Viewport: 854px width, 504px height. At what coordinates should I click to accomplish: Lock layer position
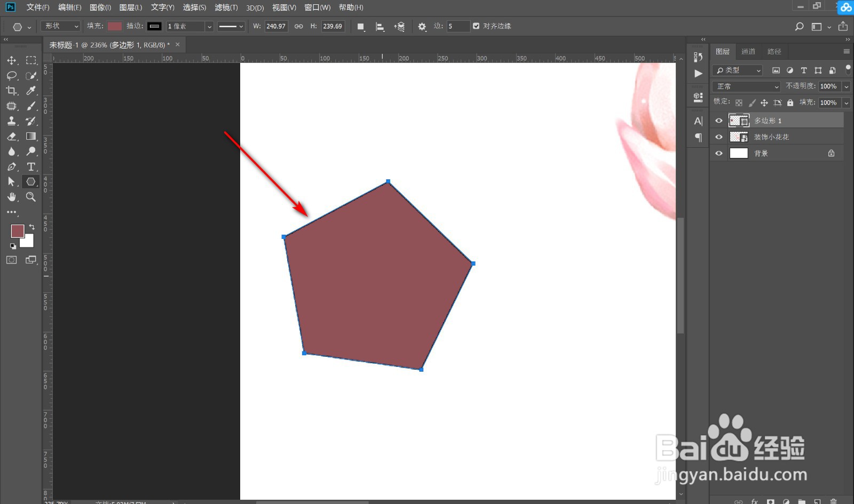[764, 102]
